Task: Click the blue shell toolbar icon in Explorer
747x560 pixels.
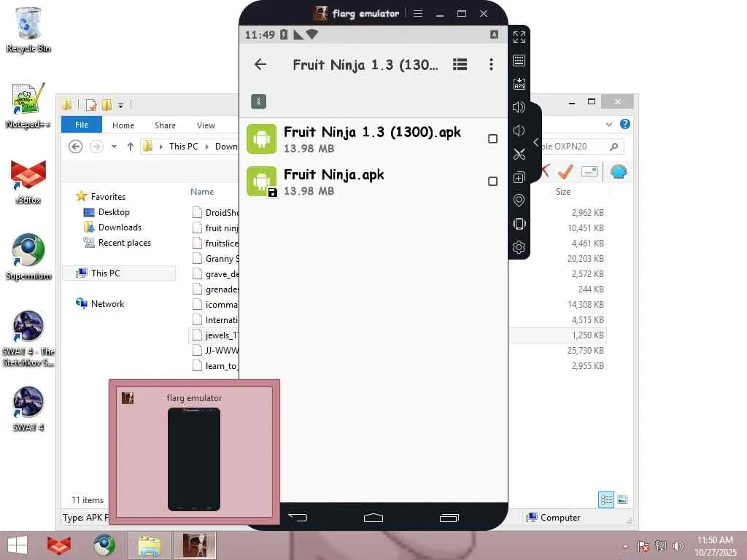Action: click(x=618, y=171)
